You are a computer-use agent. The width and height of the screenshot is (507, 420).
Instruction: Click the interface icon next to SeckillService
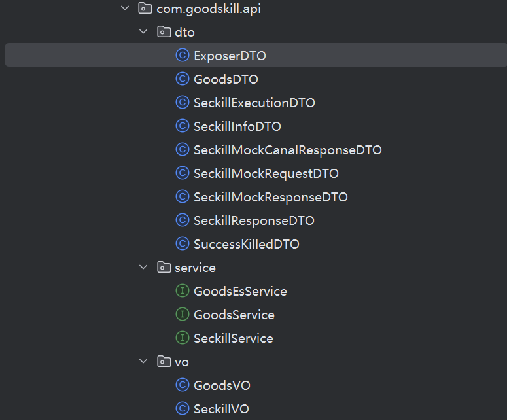tap(183, 338)
